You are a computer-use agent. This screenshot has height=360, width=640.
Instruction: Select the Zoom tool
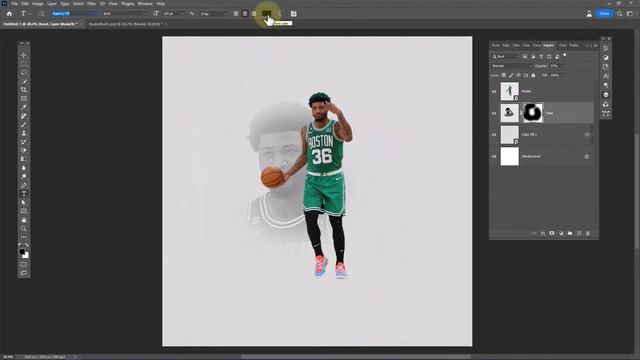click(x=24, y=229)
